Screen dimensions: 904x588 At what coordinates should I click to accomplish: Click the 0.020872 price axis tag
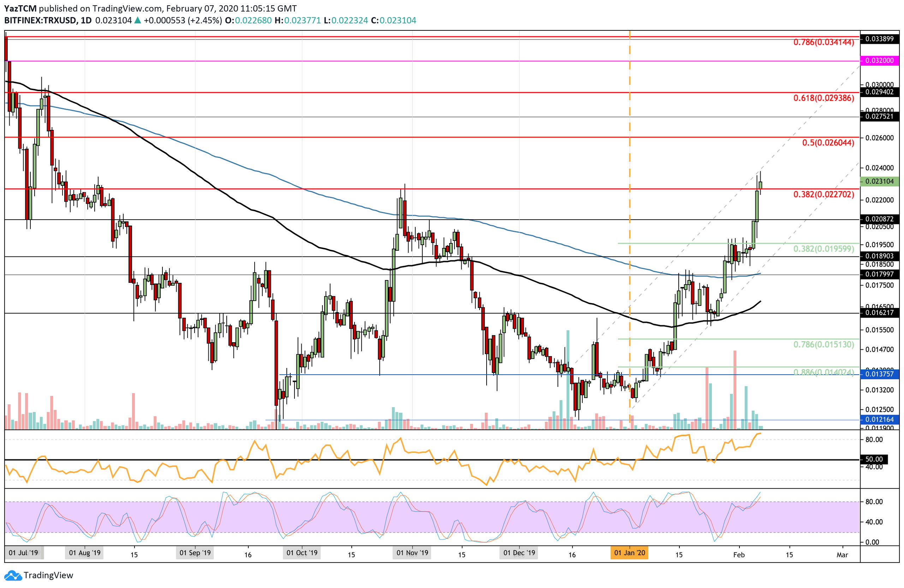tap(880, 220)
